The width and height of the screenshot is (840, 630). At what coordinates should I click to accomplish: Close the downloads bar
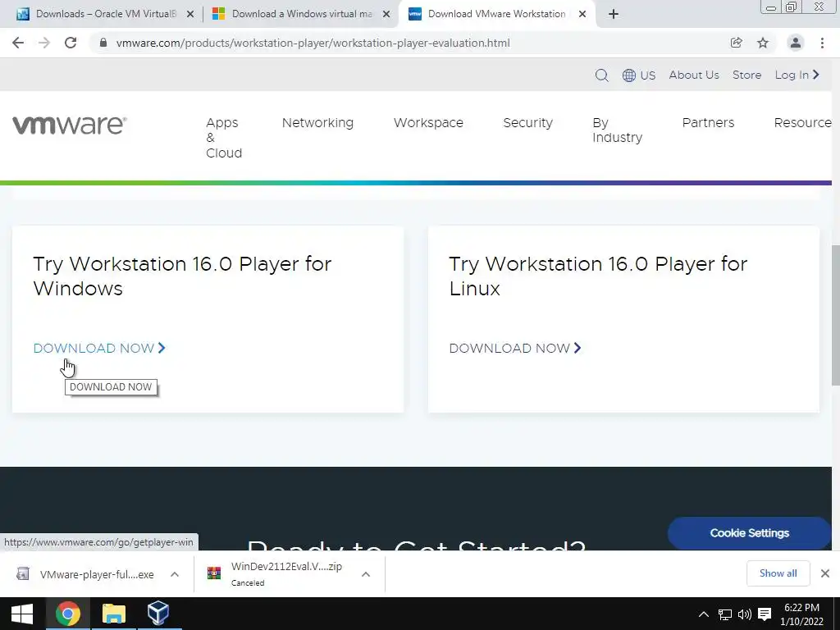coord(825,573)
